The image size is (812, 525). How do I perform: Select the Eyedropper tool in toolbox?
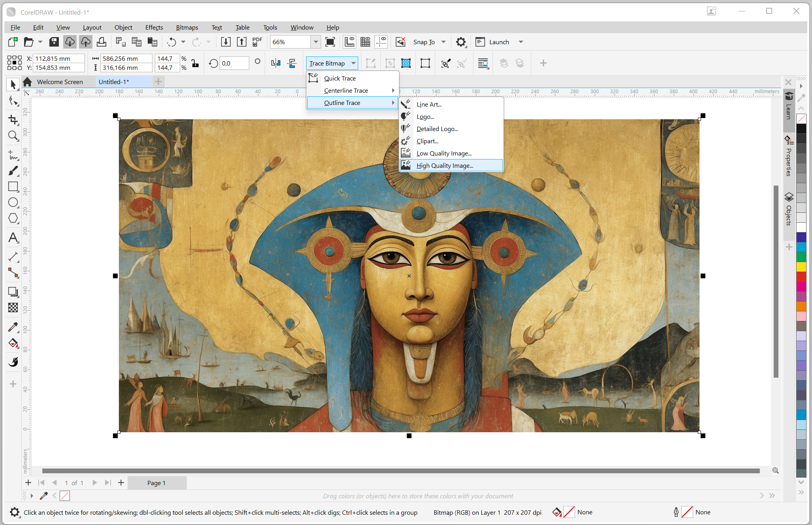[x=13, y=327]
